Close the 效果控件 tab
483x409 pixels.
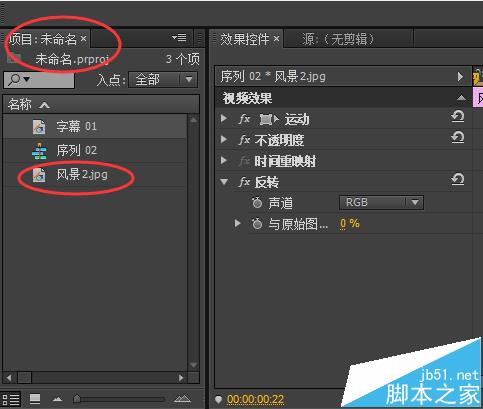[276, 39]
